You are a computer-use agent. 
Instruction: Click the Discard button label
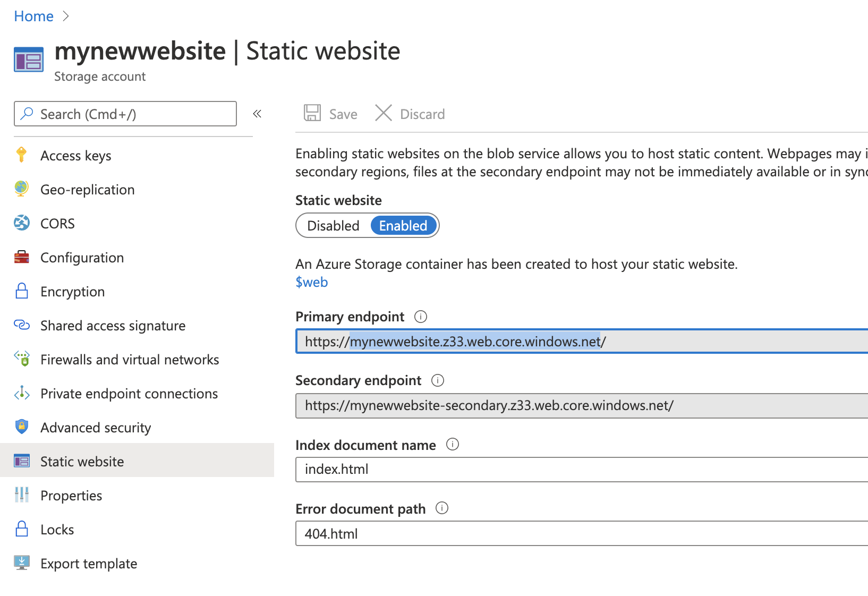click(x=422, y=114)
